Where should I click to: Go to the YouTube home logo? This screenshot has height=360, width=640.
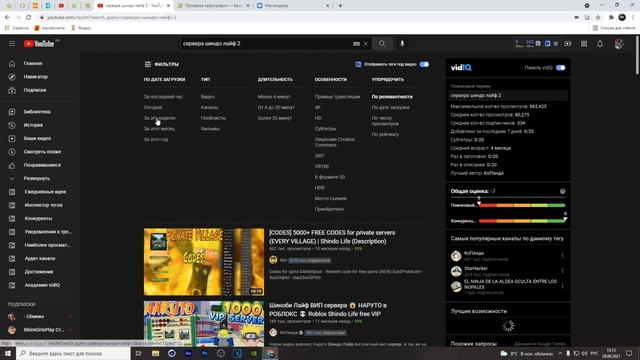pyautogui.click(x=39, y=44)
